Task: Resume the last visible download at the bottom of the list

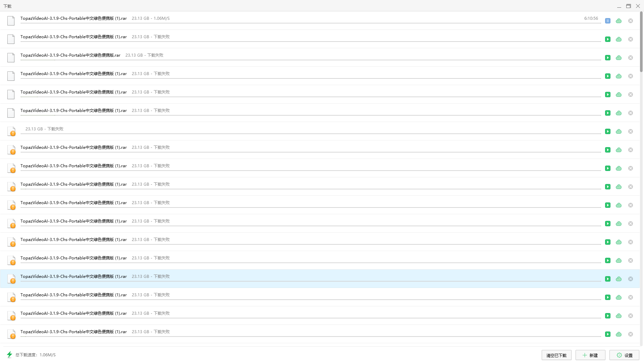Action: tap(608, 334)
